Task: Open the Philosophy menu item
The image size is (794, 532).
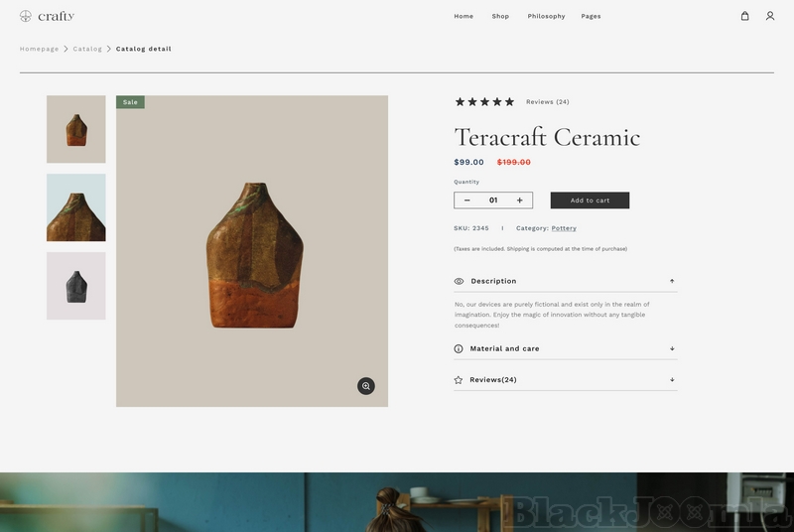Action: click(546, 16)
